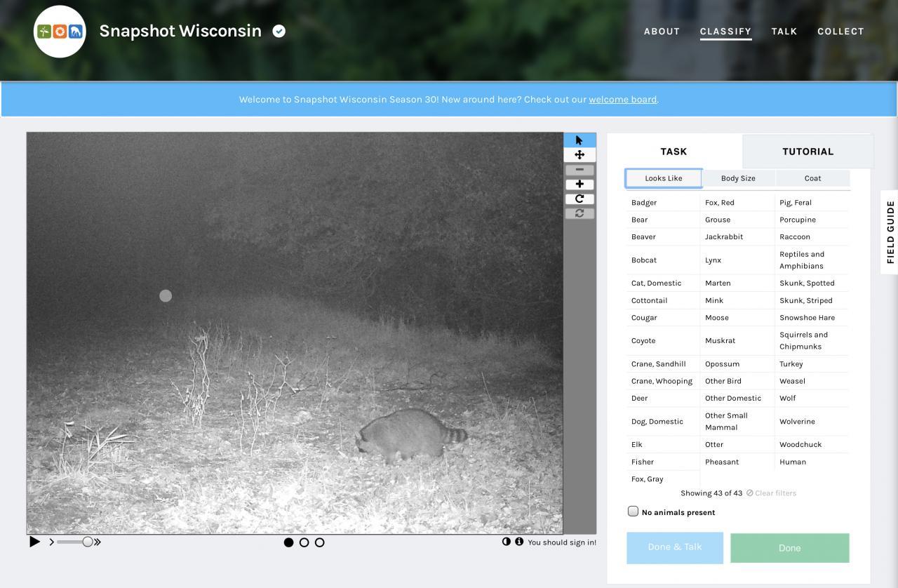Open the Field Guide side panel
The image size is (898, 588).
pos(890,232)
